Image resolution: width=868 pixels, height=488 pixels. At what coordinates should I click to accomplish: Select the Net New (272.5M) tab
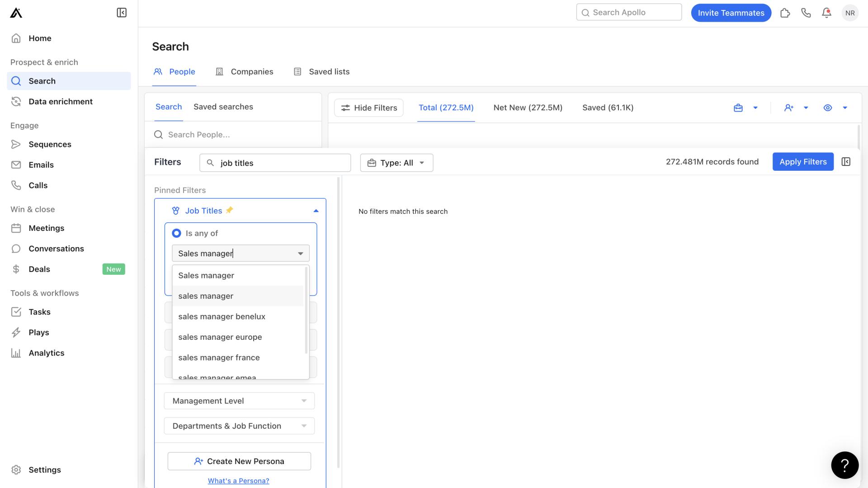[x=528, y=108]
